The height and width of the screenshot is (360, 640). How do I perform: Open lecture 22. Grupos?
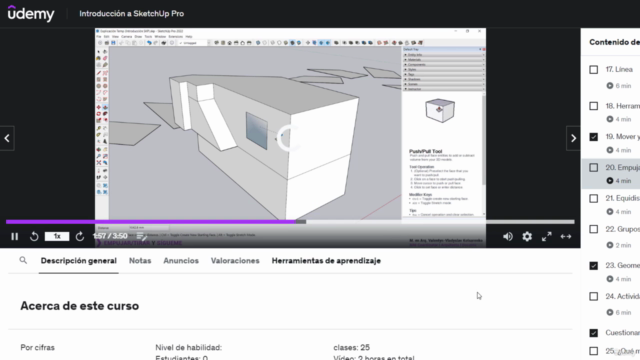coord(622,229)
